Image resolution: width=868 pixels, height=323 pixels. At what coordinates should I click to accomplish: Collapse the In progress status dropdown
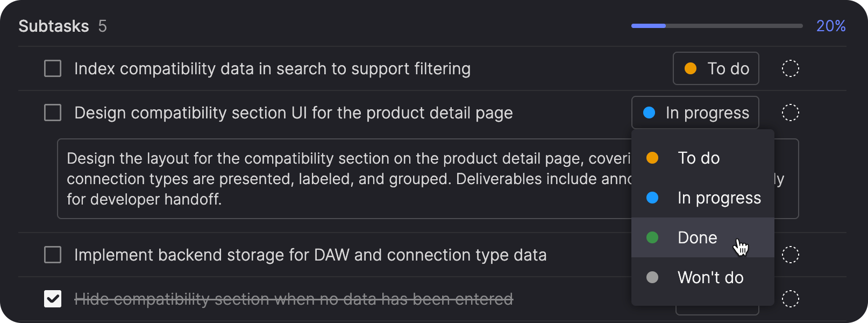point(695,113)
